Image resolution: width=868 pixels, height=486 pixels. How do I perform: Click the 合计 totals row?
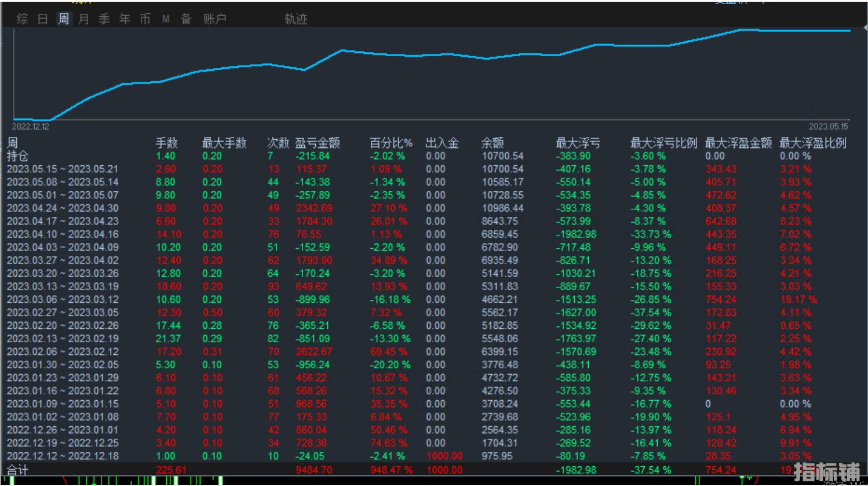tap(17, 470)
